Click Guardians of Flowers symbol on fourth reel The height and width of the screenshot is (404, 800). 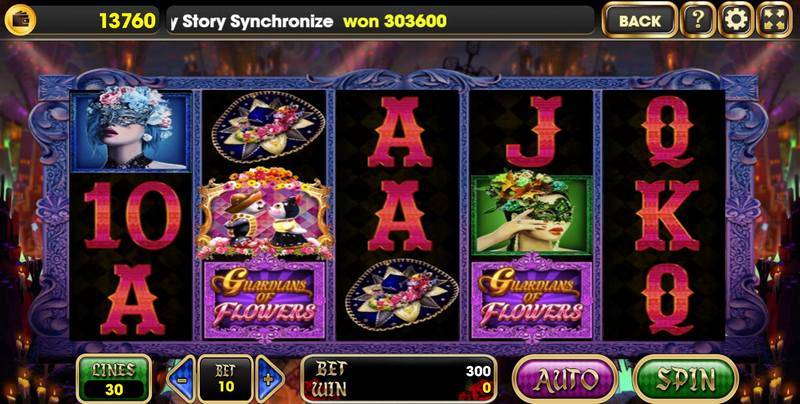click(532, 299)
